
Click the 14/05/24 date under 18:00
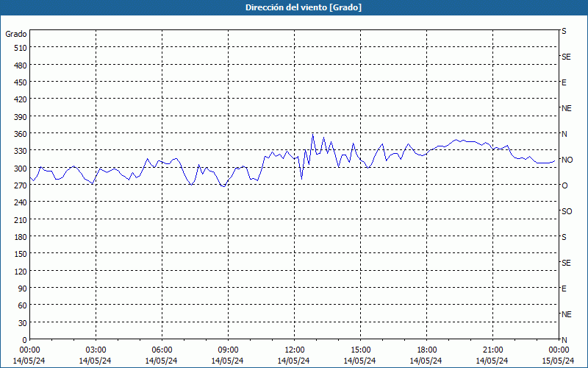coord(426,361)
